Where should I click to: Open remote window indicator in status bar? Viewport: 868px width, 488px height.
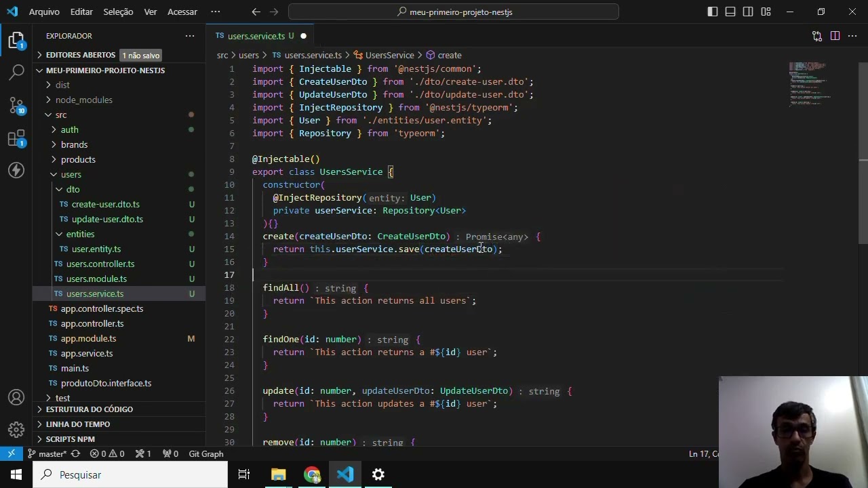[x=12, y=453]
